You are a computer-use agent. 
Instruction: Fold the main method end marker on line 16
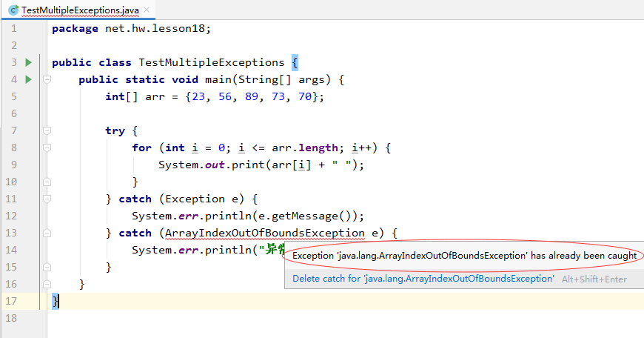coord(47,284)
